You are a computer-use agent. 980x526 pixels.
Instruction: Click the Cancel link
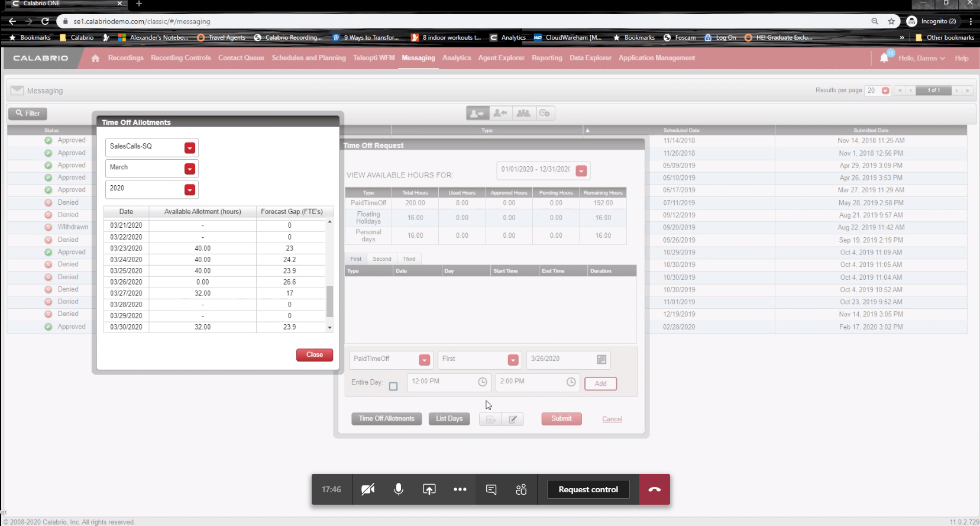(612, 419)
